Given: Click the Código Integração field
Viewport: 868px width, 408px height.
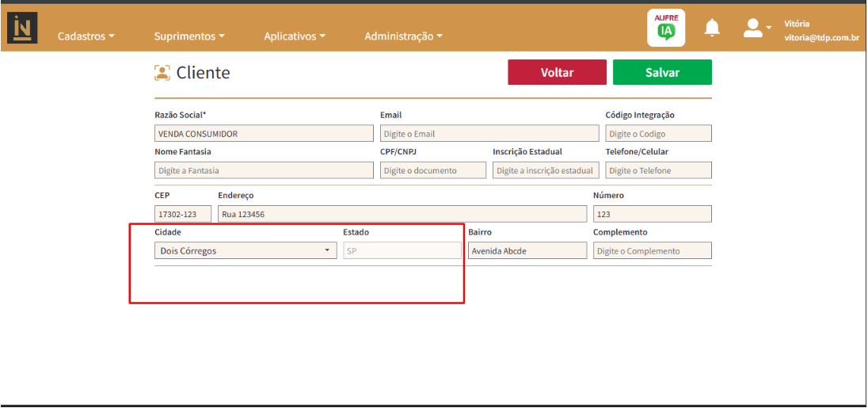Looking at the screenshot, I should pos(658,134).
